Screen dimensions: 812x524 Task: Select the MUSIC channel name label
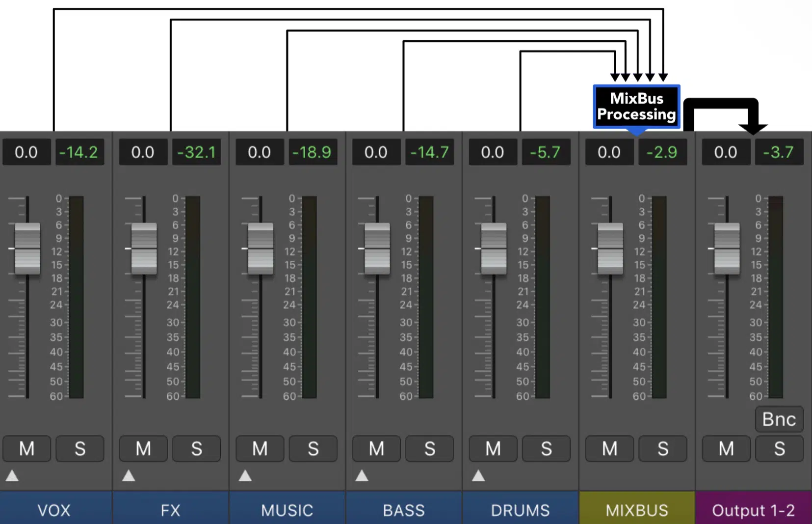pyautogui.click(x=288, y=508)
